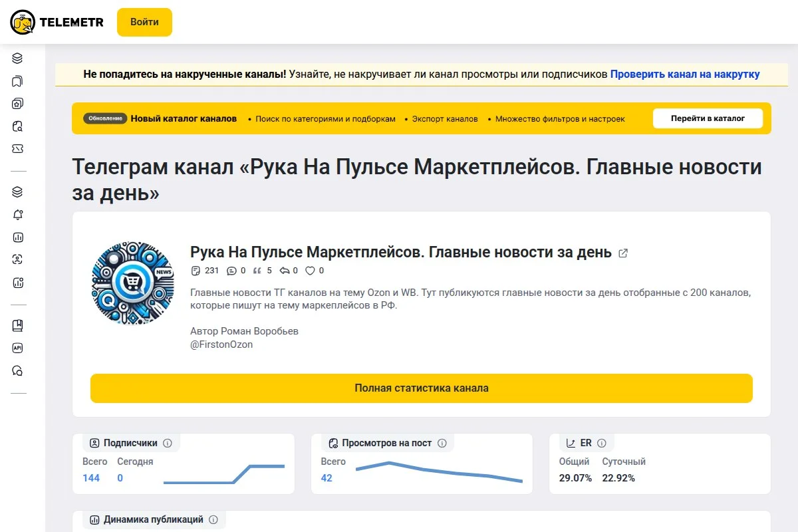Image resolution: width=798 pixels, height=532 pixels.
Task: Click the Полная статистика канала button
Action: pos(422,388)
